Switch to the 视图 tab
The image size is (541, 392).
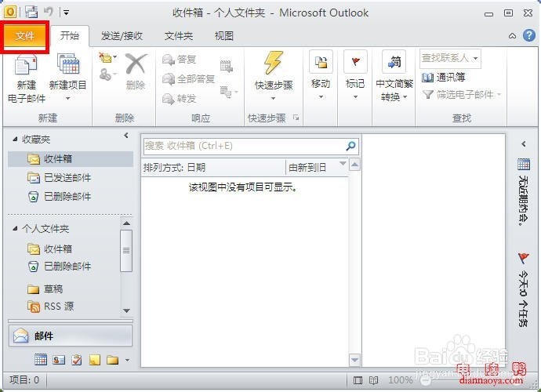click(224, 36)
